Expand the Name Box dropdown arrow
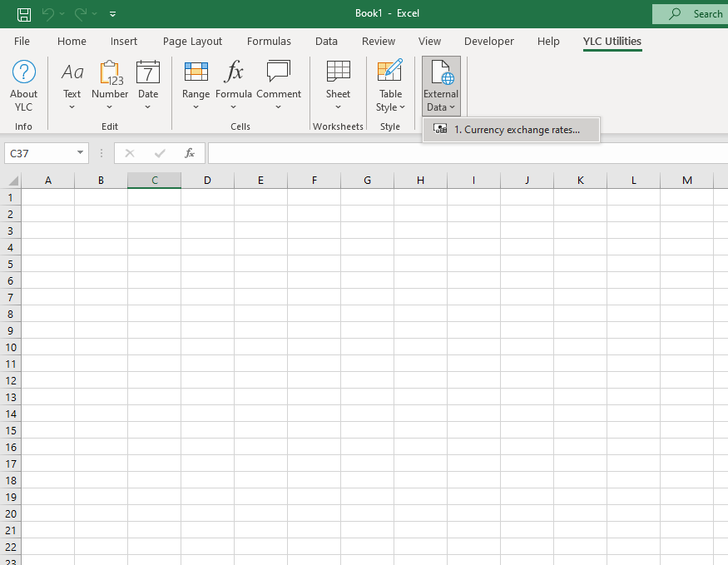Viewport: 728px width, 565px height. (x=81, y=153)
